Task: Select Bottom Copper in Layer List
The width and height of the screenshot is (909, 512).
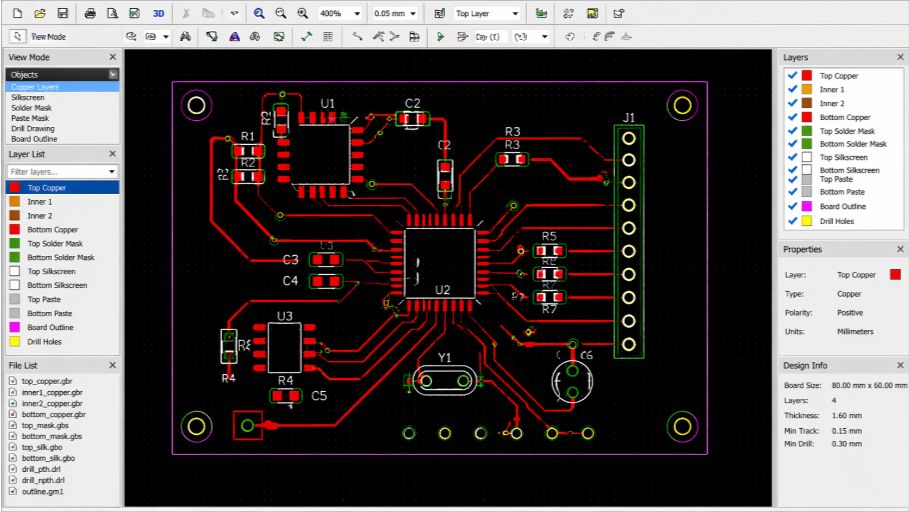Action: (52, 230)
